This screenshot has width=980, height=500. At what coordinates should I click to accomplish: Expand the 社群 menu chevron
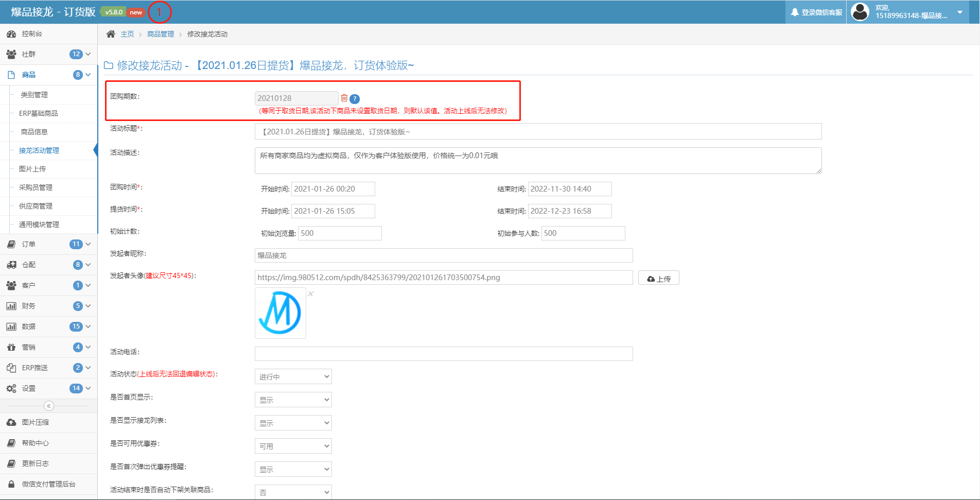click(88, 54)
